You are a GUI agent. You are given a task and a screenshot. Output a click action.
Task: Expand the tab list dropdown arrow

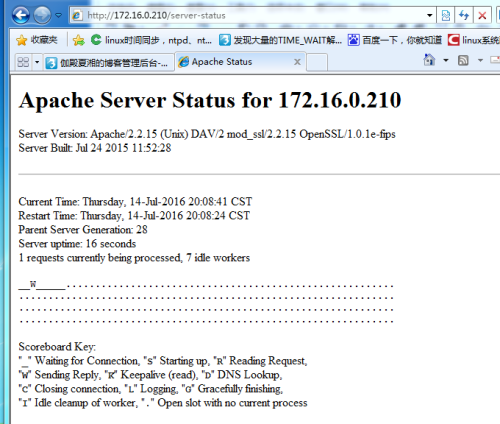[x=37, y=62]
